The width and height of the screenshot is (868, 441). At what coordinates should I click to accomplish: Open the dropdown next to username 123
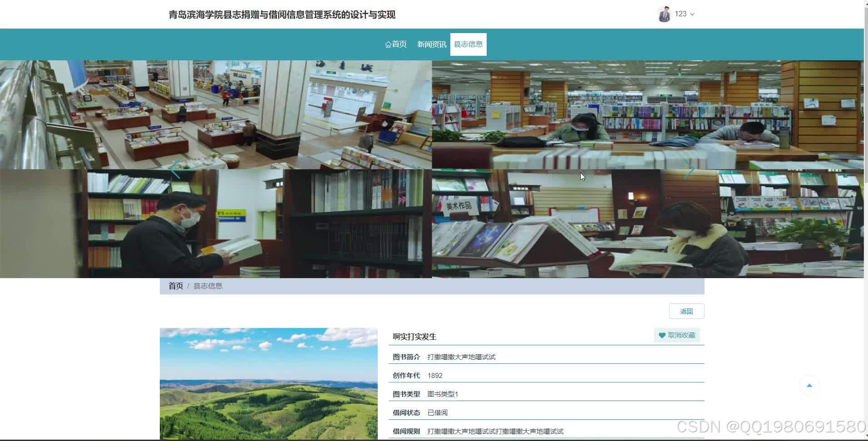[x=692, y=14]
